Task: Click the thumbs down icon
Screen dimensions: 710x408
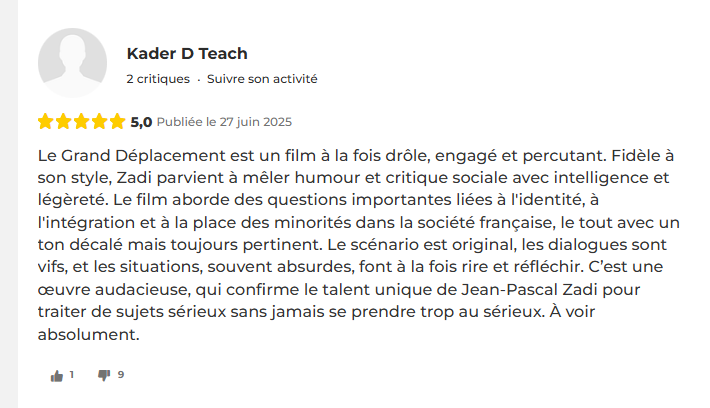Action: (104, 375)
